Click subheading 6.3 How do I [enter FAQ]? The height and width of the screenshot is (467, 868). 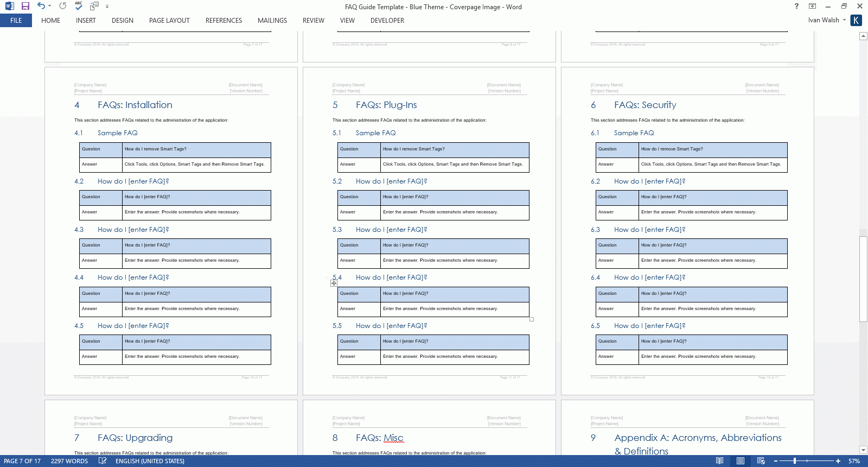tap(649, 230)
